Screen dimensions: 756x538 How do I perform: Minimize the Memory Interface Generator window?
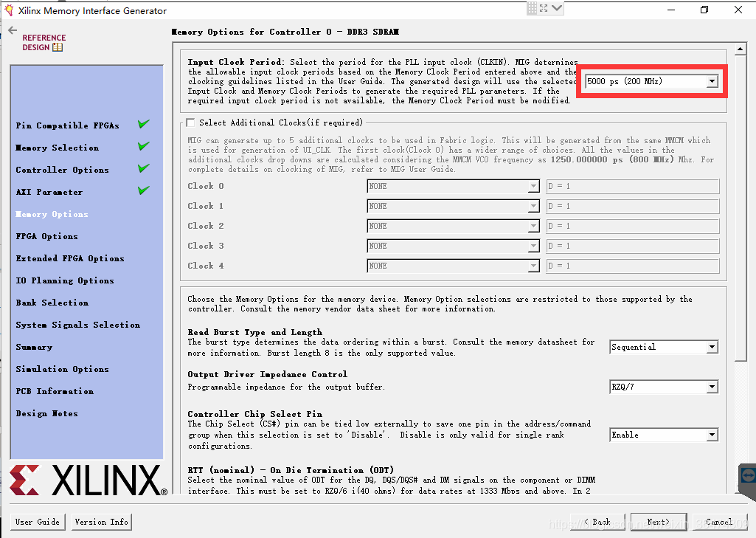[x=671, y=10]
